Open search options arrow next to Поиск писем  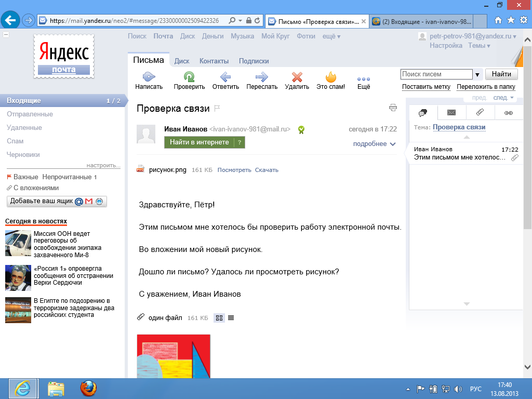[x=477, y=75]
